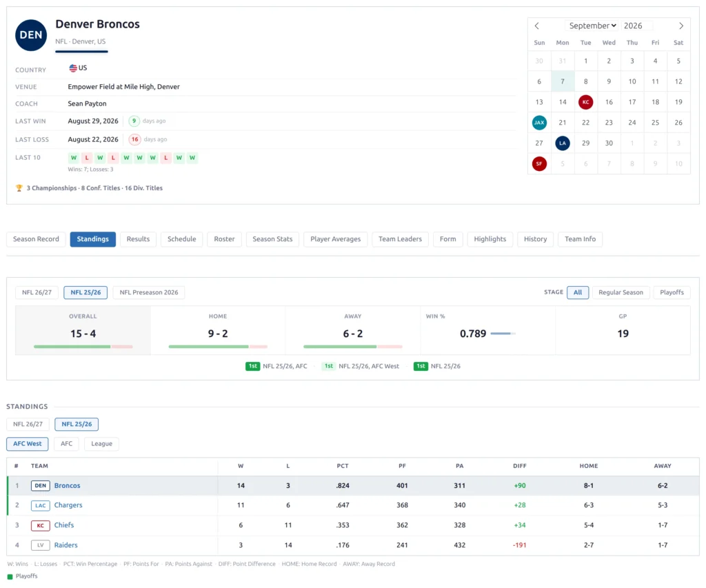The width and height of the screenshot is (706, 588).
Task: Switch to Season Record tab
Action: pos(36,239)
